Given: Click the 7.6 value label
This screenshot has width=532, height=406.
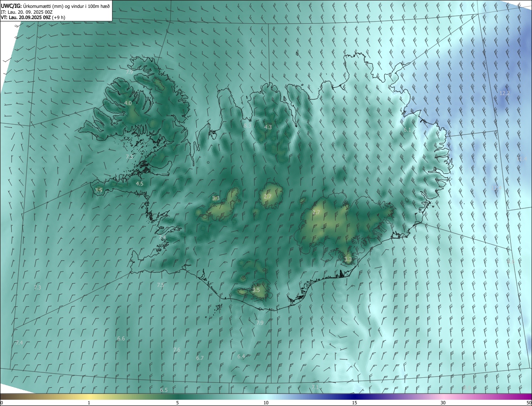Looking at the screenshot, I should 177,350.
